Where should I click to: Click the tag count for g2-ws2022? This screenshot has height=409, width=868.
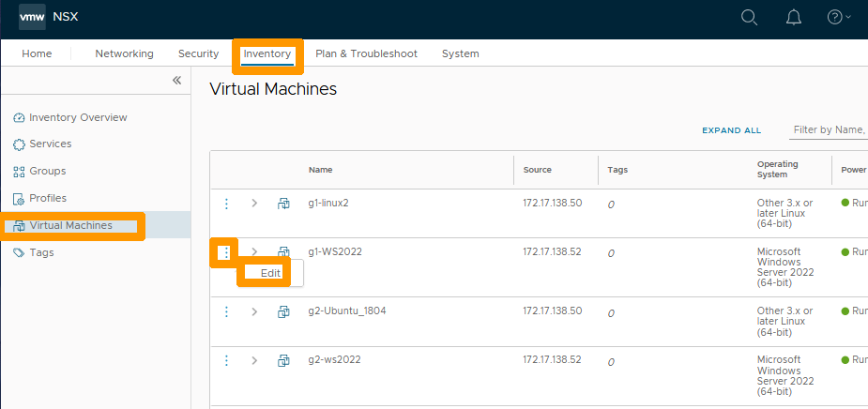(611, 362)
